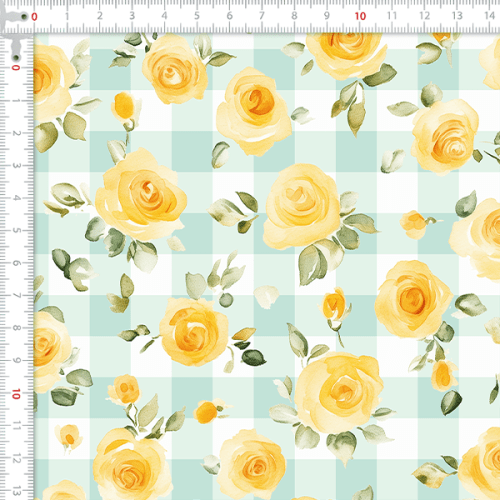This screenshot has height=500, width=500.
Task: Click number 9 on the horizontal ruler
Action: click(x=327, y=16)
